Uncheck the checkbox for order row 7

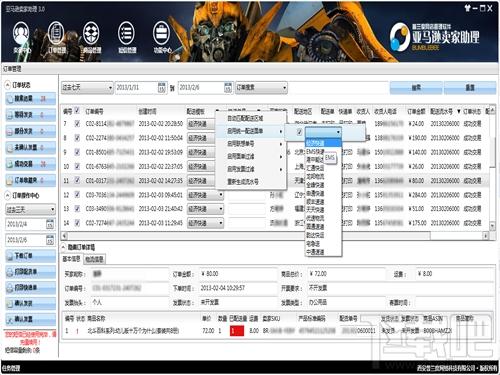point(77,124)
